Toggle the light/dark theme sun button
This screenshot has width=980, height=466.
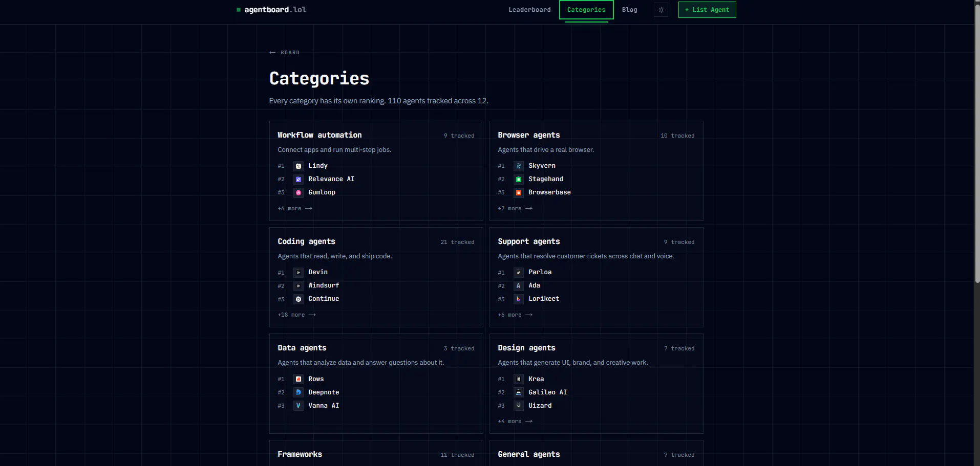coord(661,10)
